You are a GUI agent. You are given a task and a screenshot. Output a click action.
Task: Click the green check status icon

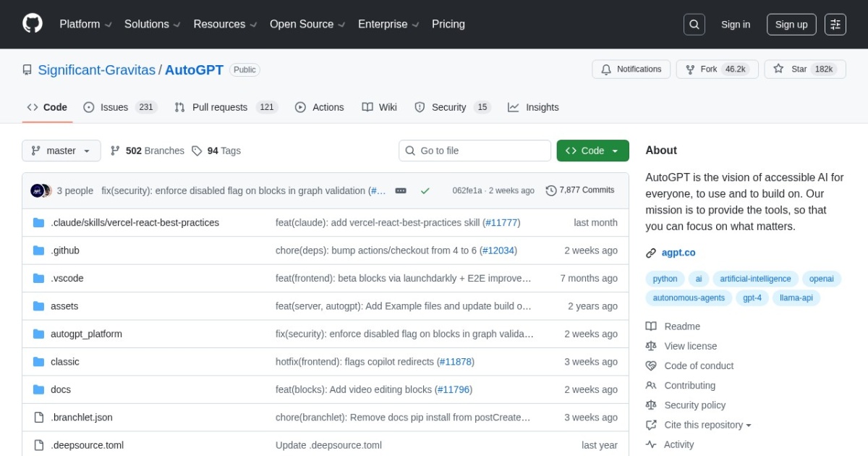425,190
